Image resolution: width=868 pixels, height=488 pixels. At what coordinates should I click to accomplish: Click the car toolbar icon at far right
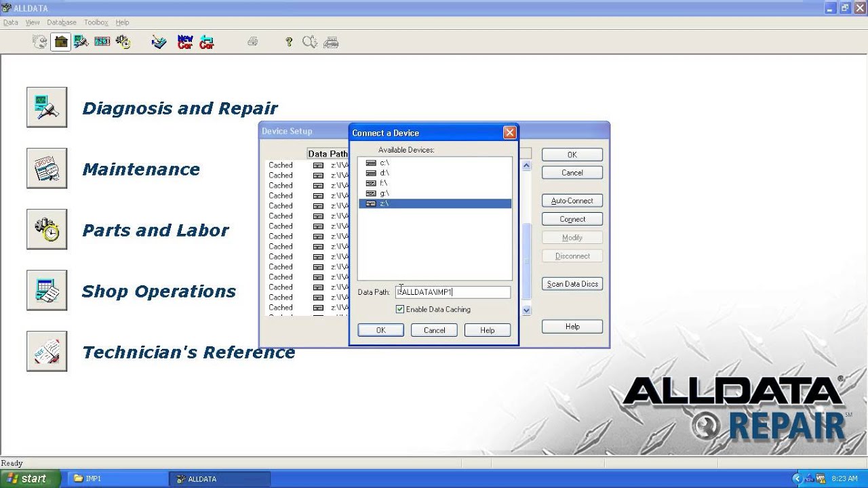point(331,42)
